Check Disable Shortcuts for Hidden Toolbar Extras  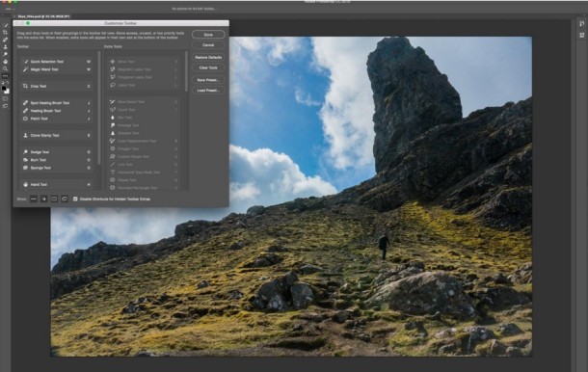coord(75,199)
